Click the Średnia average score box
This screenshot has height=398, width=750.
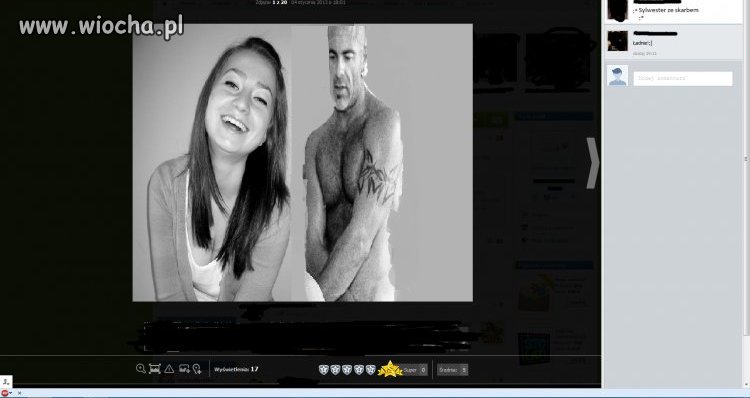click(452, 370)
